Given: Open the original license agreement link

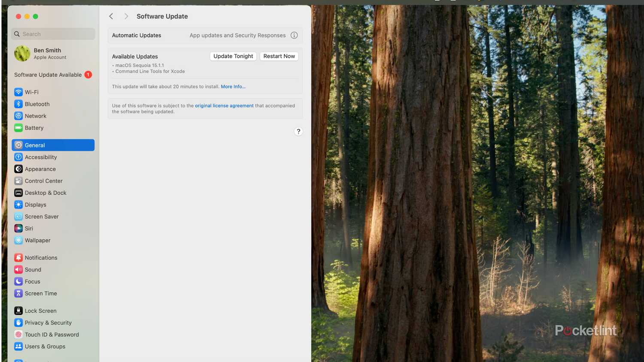Looking at the screenshot, I should (x=224, y=106).
